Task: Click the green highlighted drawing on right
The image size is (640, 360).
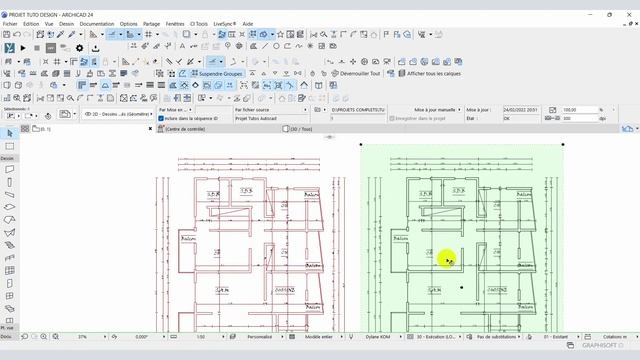Action: (462, 238)
